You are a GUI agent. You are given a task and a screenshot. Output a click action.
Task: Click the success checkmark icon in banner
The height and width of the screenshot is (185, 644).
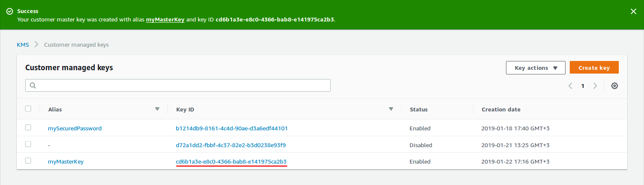click(9, 11)
